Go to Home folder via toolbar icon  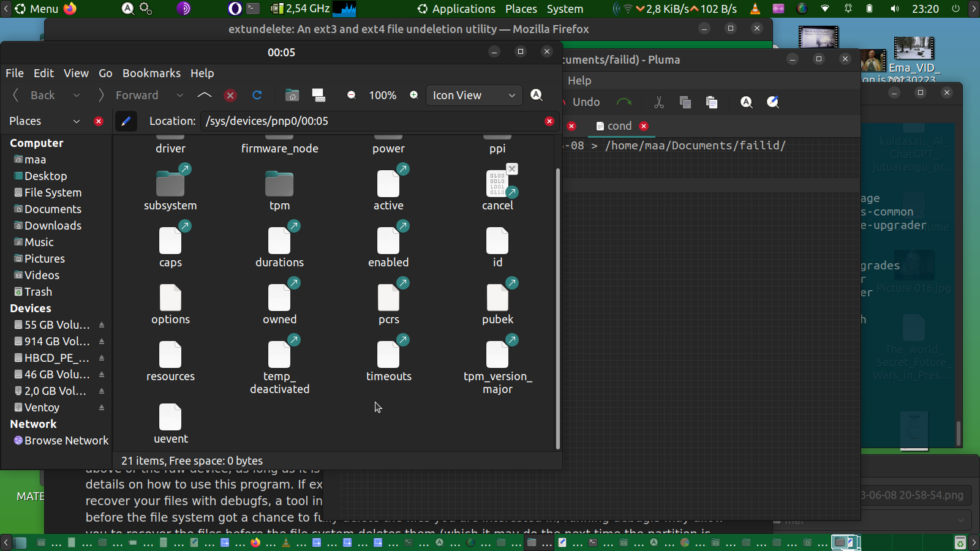tap(292, 95)
